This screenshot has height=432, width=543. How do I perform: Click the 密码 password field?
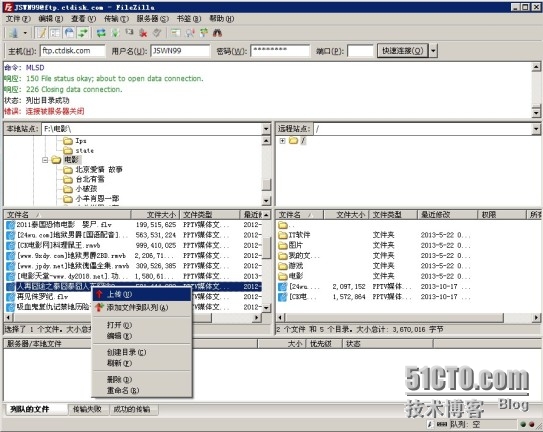pos(280,51)
